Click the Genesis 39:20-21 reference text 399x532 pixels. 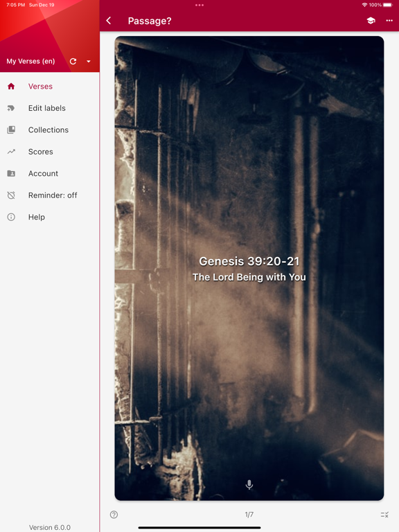point(249,261)
